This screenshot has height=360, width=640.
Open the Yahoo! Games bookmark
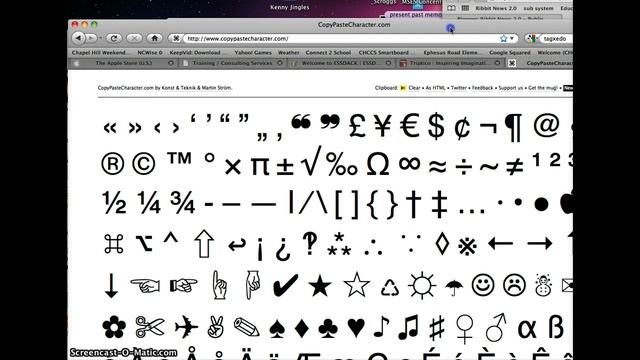253,53
